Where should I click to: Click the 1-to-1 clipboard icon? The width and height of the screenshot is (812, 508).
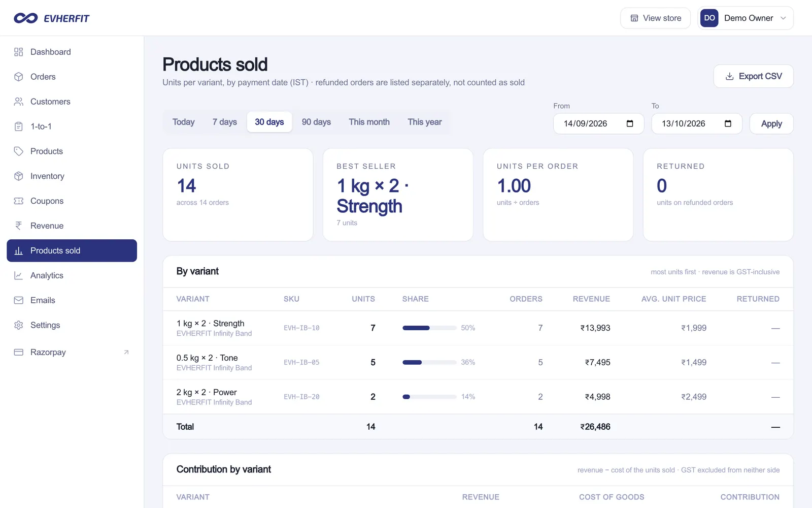click(19, 126)
